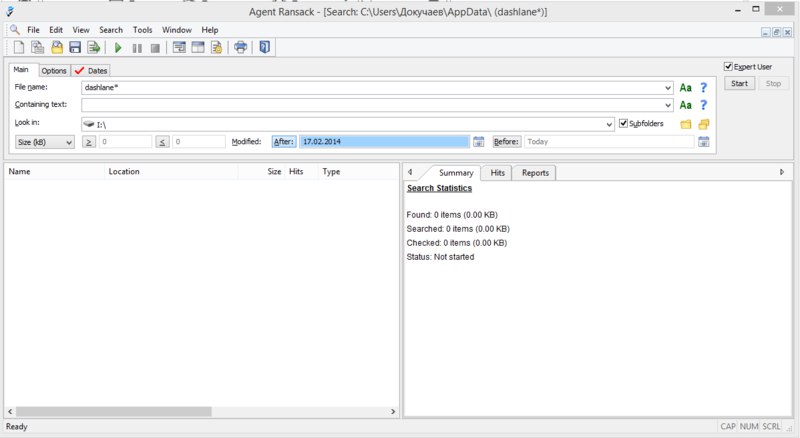Open the Search menu

111,30
